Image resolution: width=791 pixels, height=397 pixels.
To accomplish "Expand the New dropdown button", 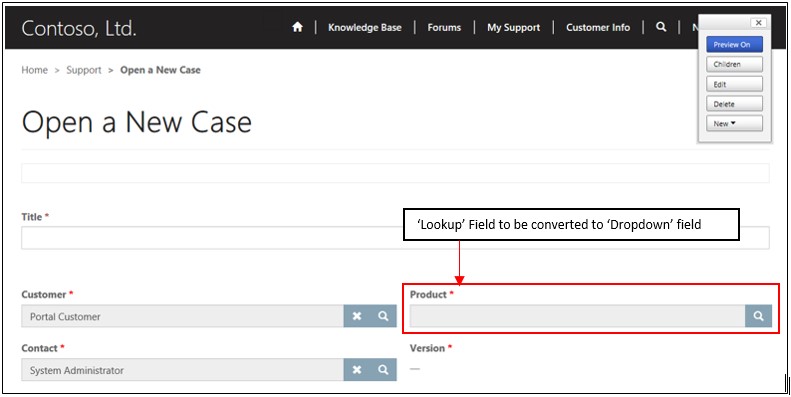I will tap(734, 124).
